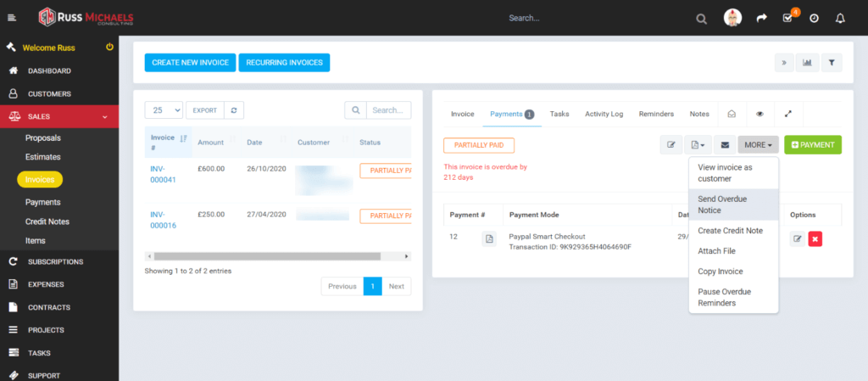Screen dimensions: 868x381
Task: Click the eye views tracking icon
Action: point(760,114)
